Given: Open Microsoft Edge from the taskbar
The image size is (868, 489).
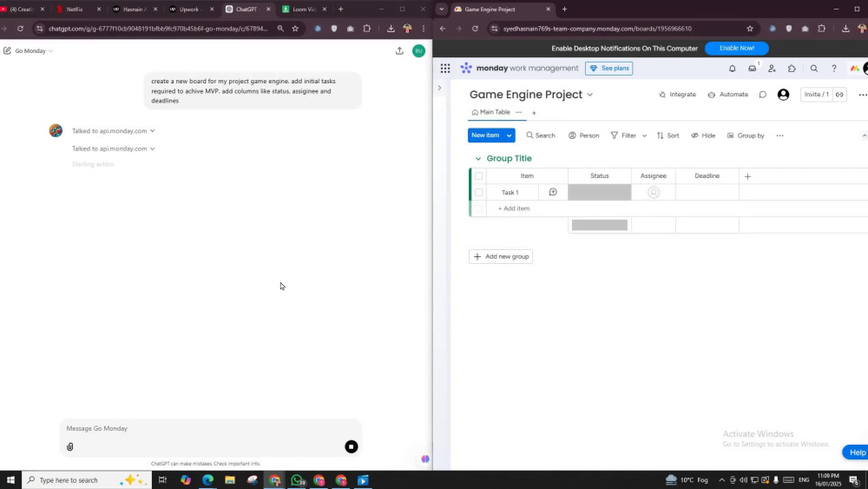Looking at the screenshot, I should point(207,480).
